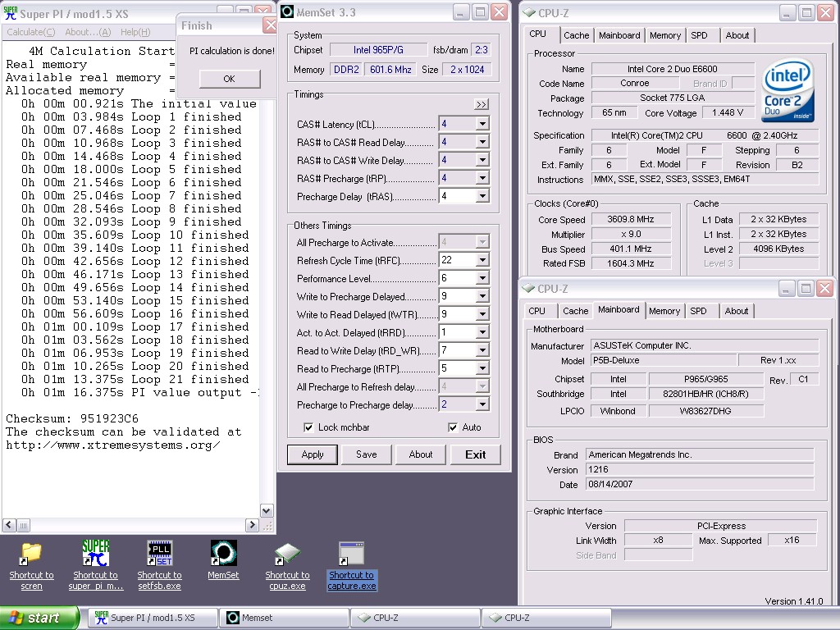Open the Read to Precharge (tRTP) dropdown
This screenshot has height=630, width=840.
click(482, 368)
